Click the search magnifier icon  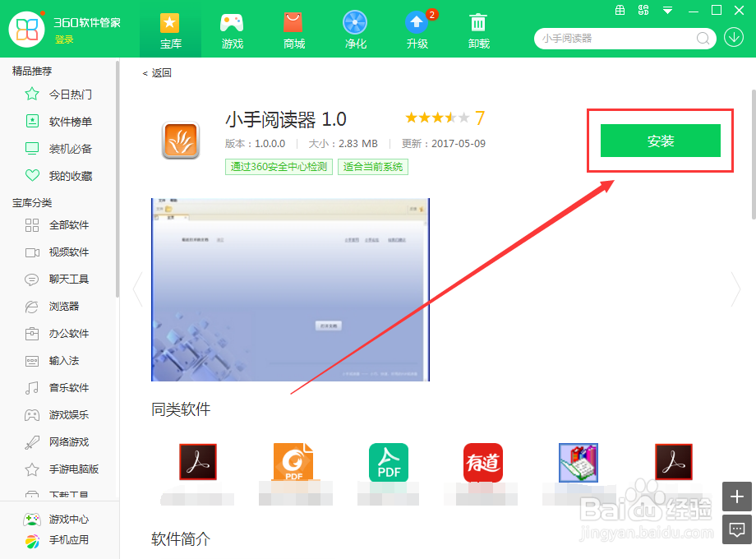[x=703, y=38]
